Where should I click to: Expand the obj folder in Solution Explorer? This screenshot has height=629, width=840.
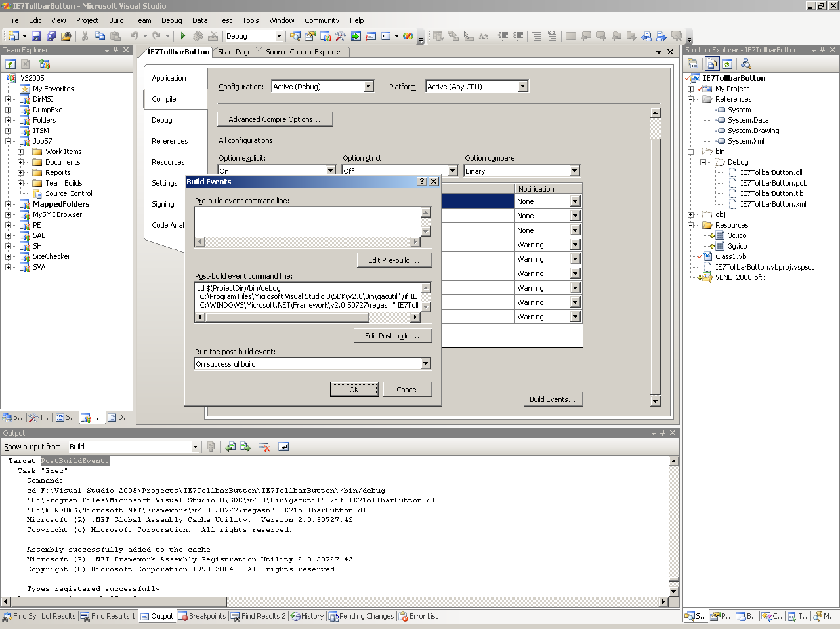coord(690,214)
